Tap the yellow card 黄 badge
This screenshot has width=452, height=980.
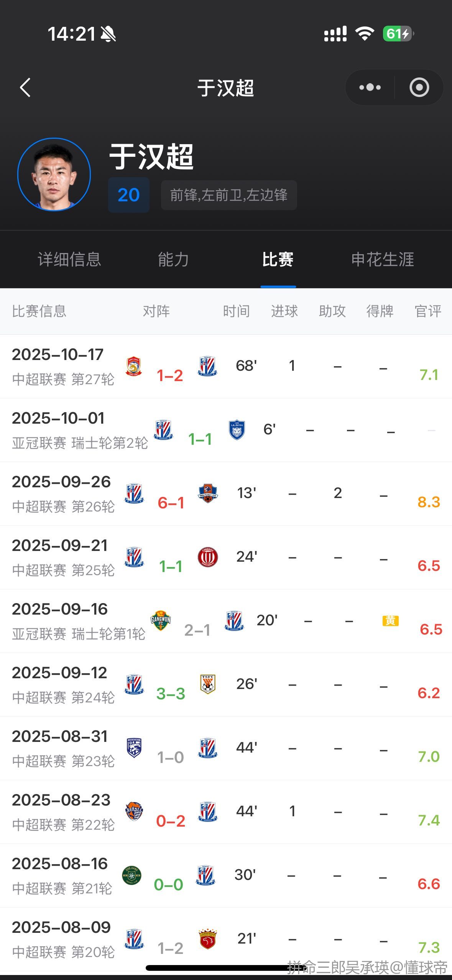click(x=390, y=620)
